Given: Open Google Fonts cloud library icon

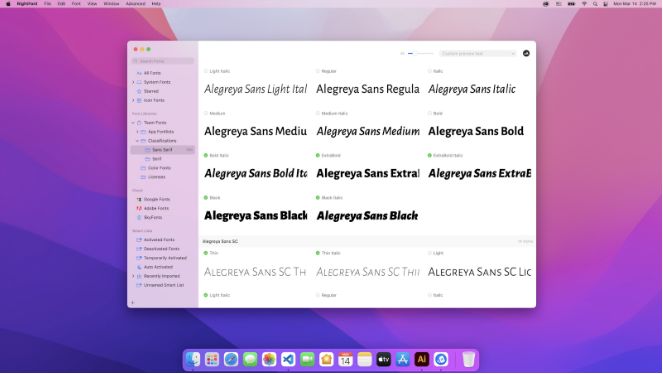Looking at the screenshot, I should 139,199.
